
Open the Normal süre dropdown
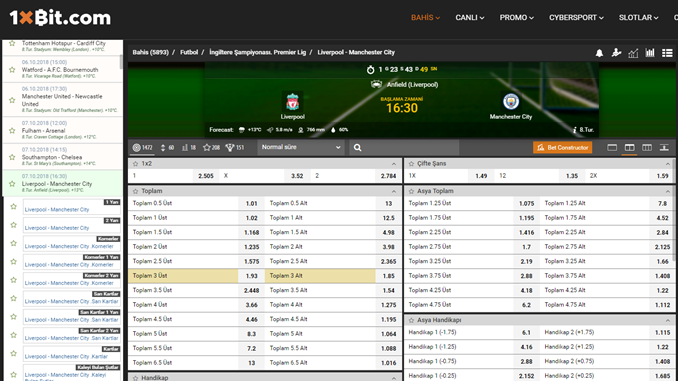pyautogui.click(x=301, y=147)
